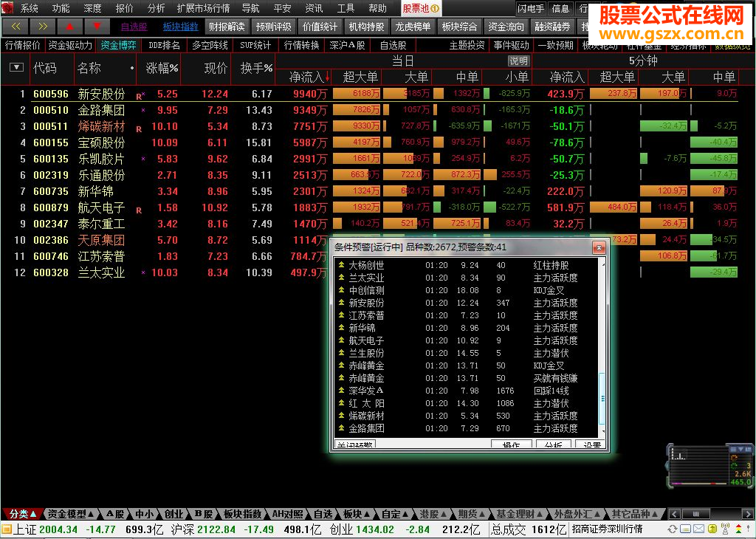Click the double right arrow forward button

41,27
